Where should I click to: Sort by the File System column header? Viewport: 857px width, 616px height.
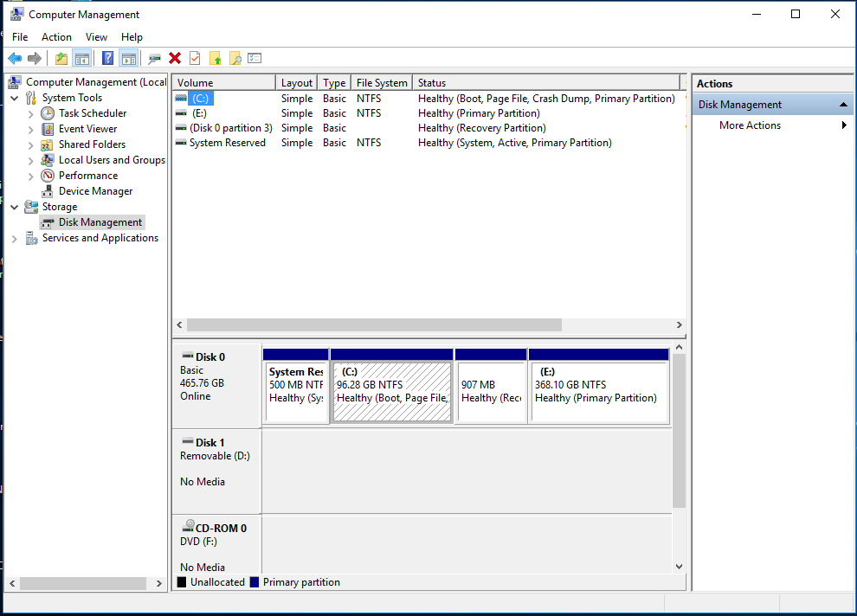(x=382, y=82)
